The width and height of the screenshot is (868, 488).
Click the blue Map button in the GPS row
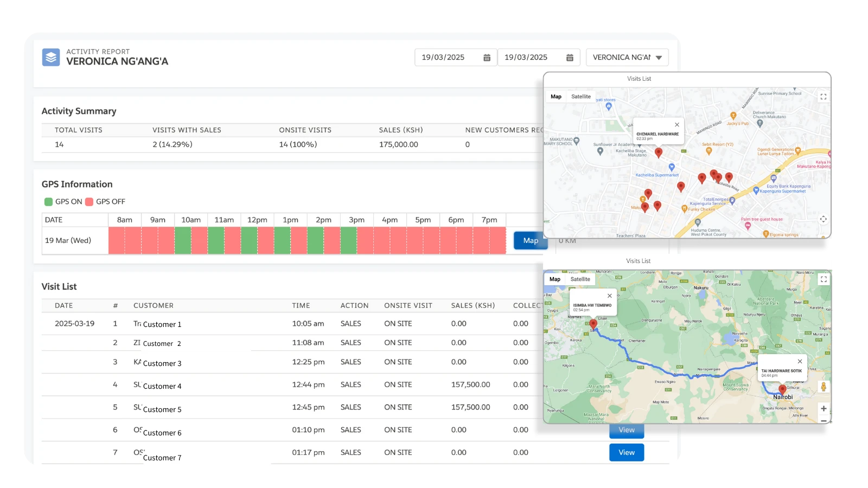[x=531, y=240]
